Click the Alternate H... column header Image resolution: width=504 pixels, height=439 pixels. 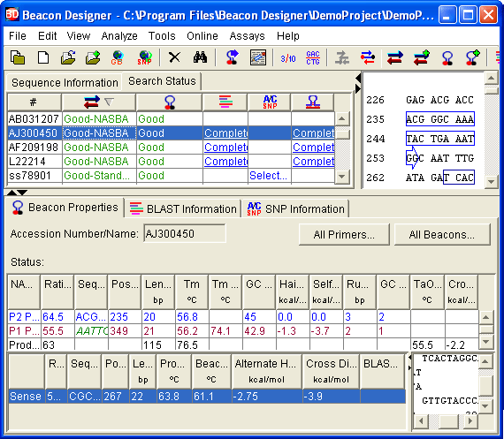(266, 371)
